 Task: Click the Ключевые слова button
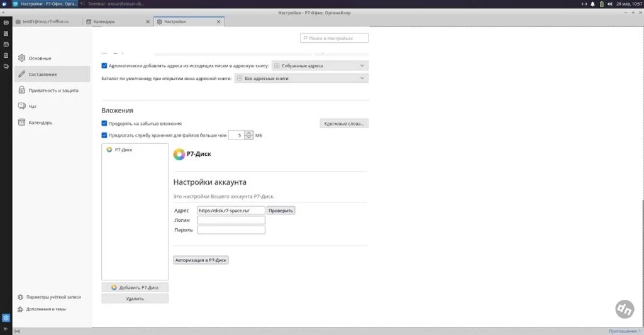click(344, 124)
